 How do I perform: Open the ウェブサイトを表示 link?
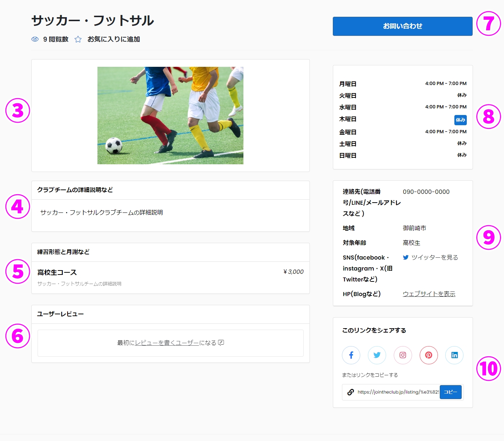(x=429, y=294)
